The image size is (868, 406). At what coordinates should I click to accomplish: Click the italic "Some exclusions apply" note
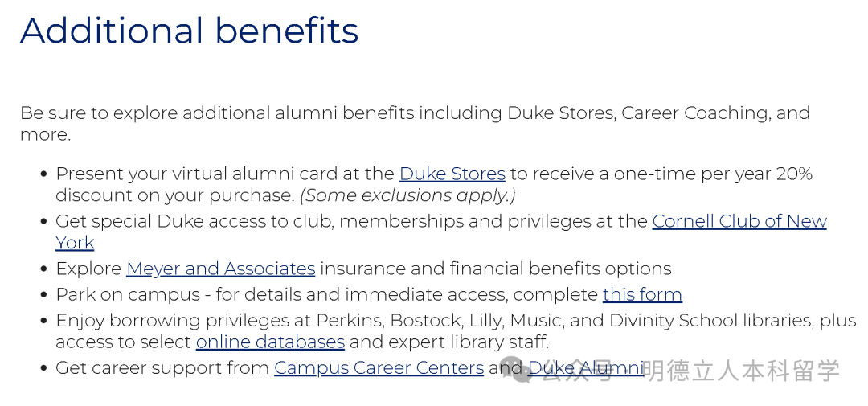click(x=407, y=195)
